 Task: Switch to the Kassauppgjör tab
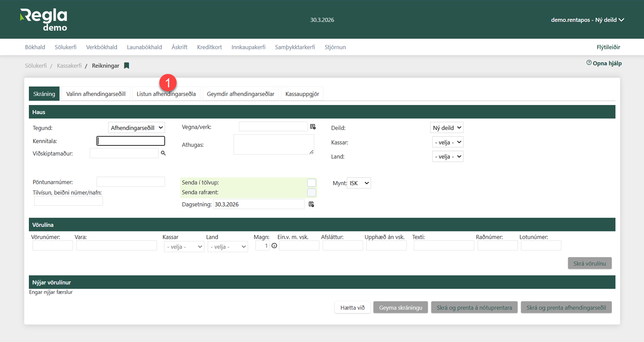coord(302,94)
